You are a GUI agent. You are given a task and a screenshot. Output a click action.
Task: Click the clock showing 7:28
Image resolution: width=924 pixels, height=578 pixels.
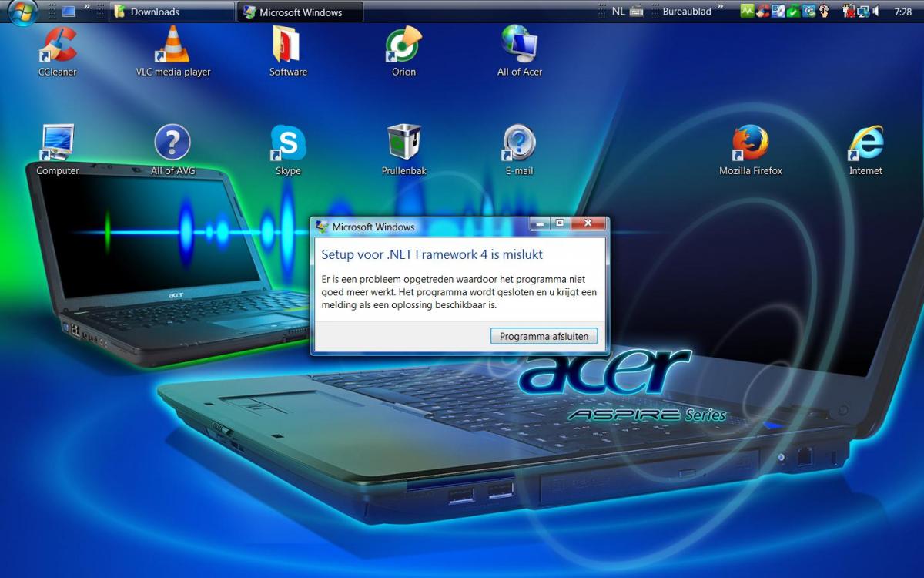[x=903, y=12]
